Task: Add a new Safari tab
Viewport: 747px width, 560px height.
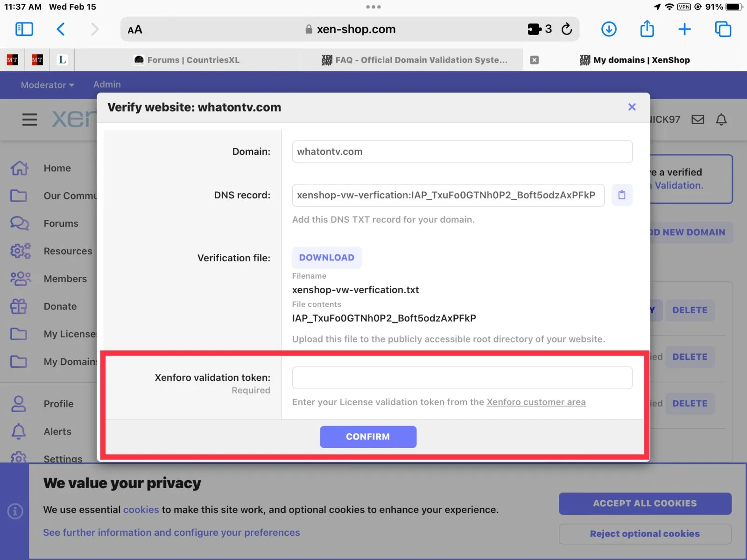Action: tap(684, 29)
